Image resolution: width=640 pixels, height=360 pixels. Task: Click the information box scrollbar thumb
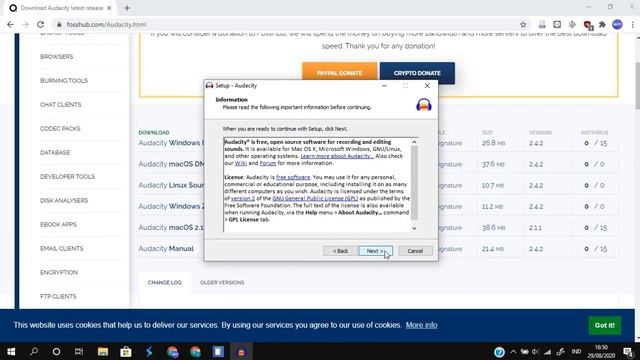[414, 182]
